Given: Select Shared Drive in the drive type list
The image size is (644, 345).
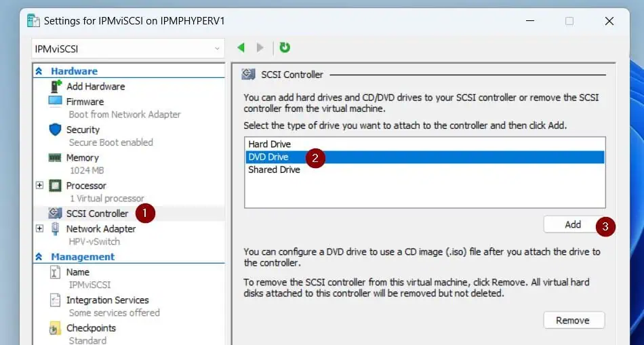Looking at the screenshot, I should click(424, 169).
